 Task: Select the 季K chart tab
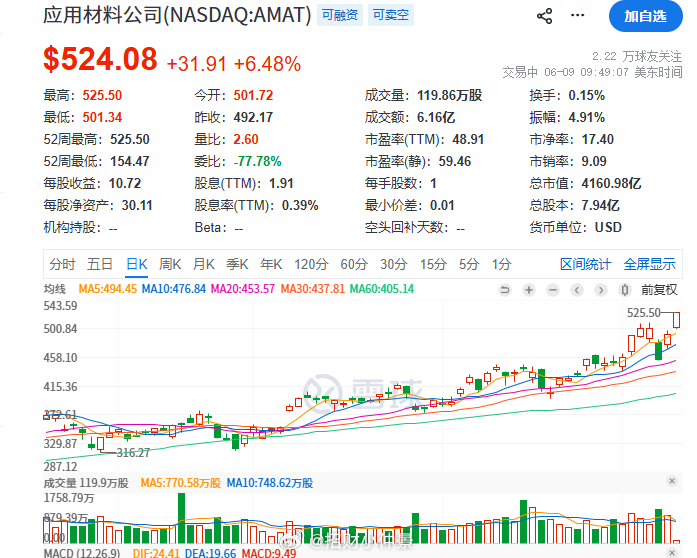tap(237, 264)
